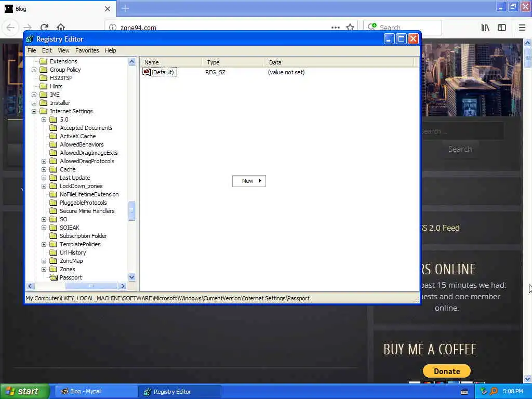This screenshot has width=532, height=399.
Task: Select the Secure Mime Handlers key
Action: tap(87, 211)
